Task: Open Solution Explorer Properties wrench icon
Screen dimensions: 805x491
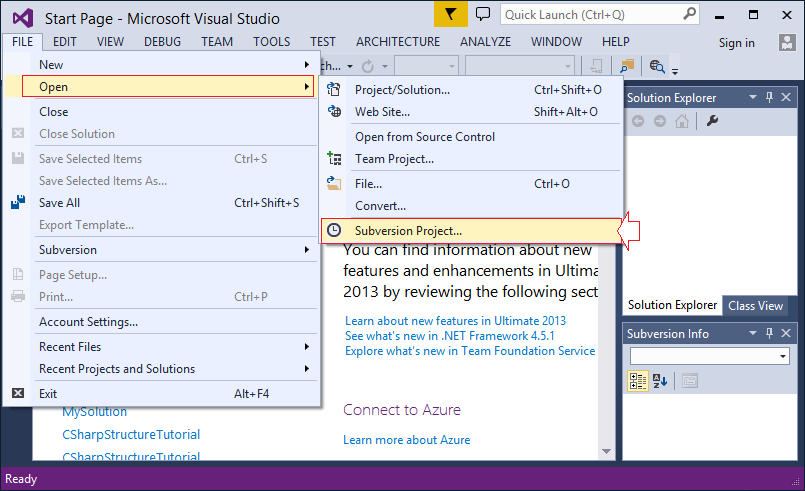Action: coord(712,121)
